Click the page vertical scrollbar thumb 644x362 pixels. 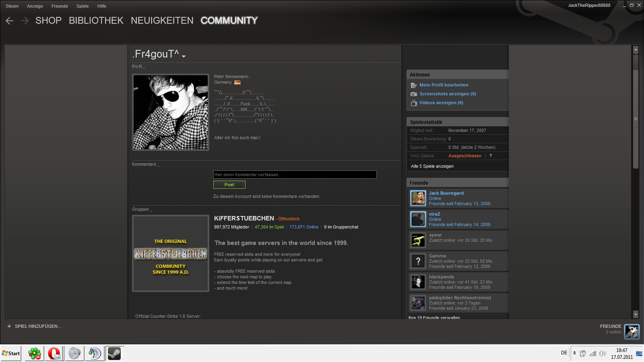[636, 119]
